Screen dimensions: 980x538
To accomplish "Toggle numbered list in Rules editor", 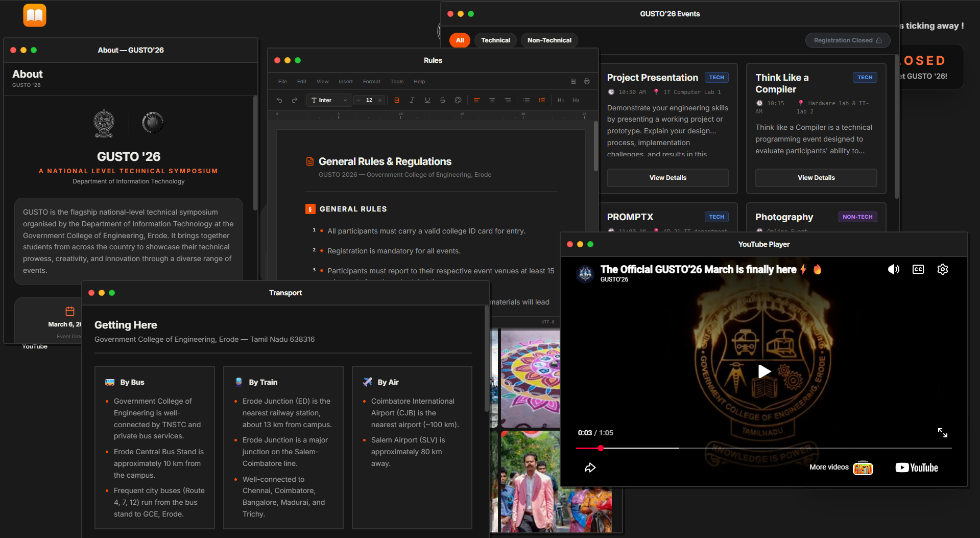I will pyautogui.click(x=542, y=100).
